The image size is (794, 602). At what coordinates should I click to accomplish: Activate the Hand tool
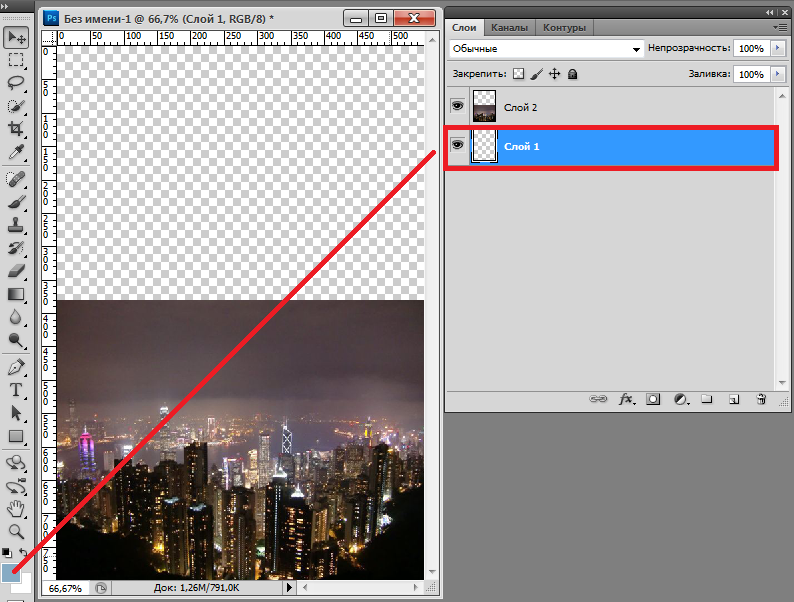pyautogui.click(x=16, y=509)
